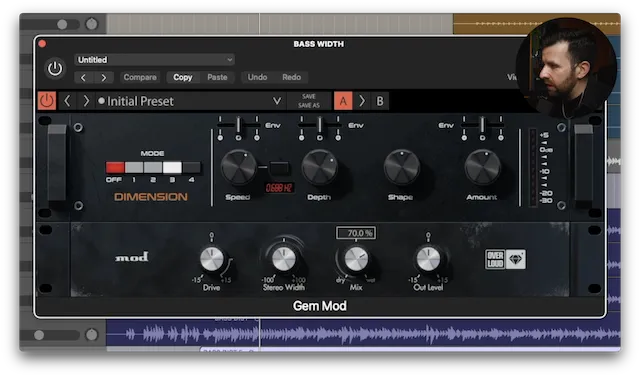Click SAVE preset
Viewport: 640px width, 377px height.
pos(309,97)
